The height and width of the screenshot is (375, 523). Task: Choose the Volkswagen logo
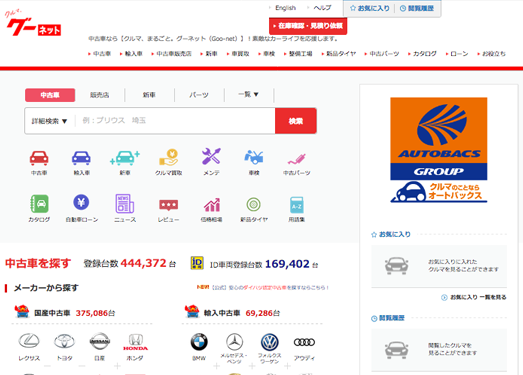270,342
